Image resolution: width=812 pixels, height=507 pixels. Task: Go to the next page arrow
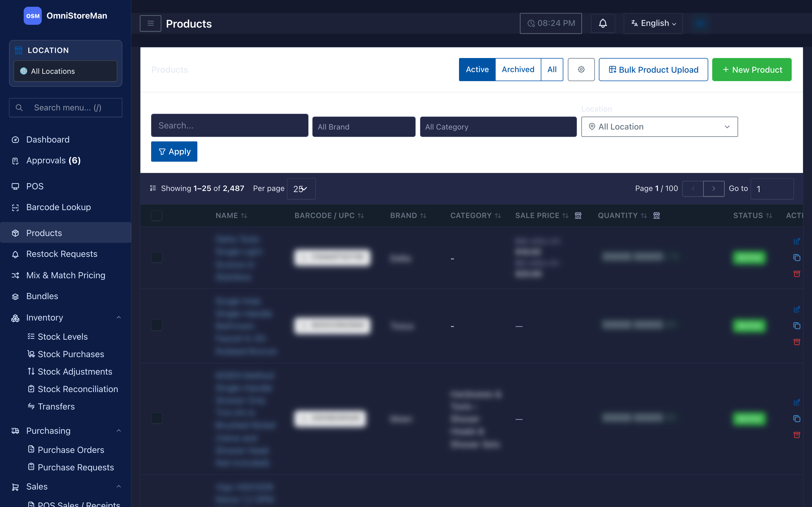(713, 188)
